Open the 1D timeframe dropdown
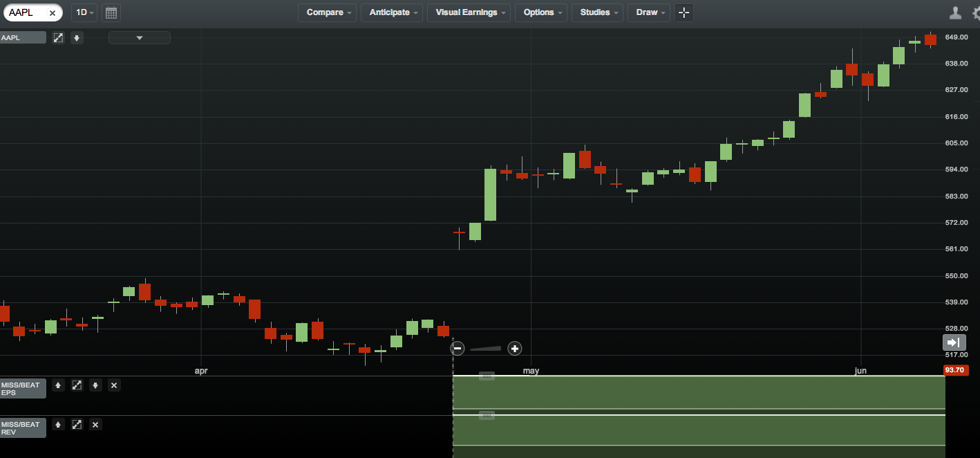 click(x=84, y=12)
